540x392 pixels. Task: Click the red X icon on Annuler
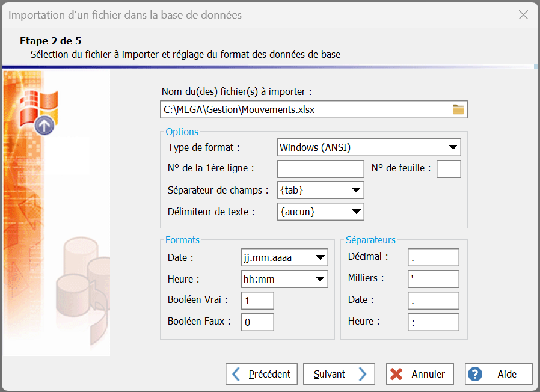point(397,374)
